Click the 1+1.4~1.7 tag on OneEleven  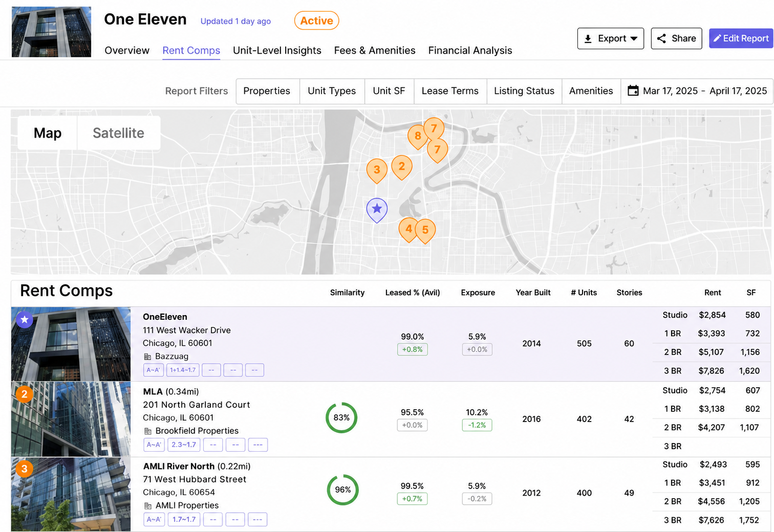pos(183,370)
